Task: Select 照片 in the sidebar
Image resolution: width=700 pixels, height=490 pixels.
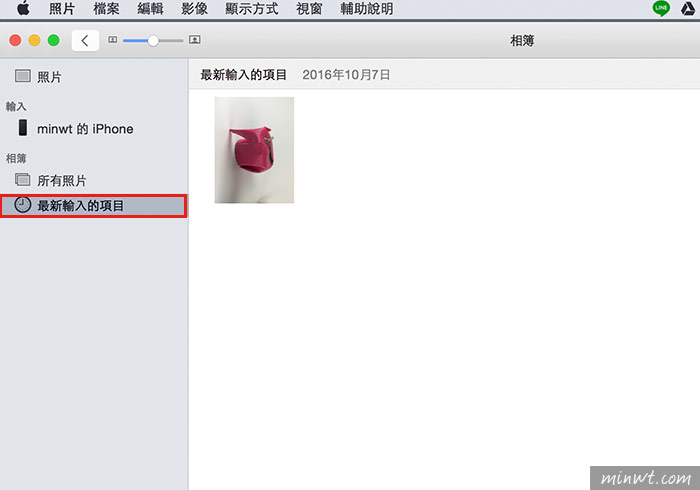Action: coord(94,77)
